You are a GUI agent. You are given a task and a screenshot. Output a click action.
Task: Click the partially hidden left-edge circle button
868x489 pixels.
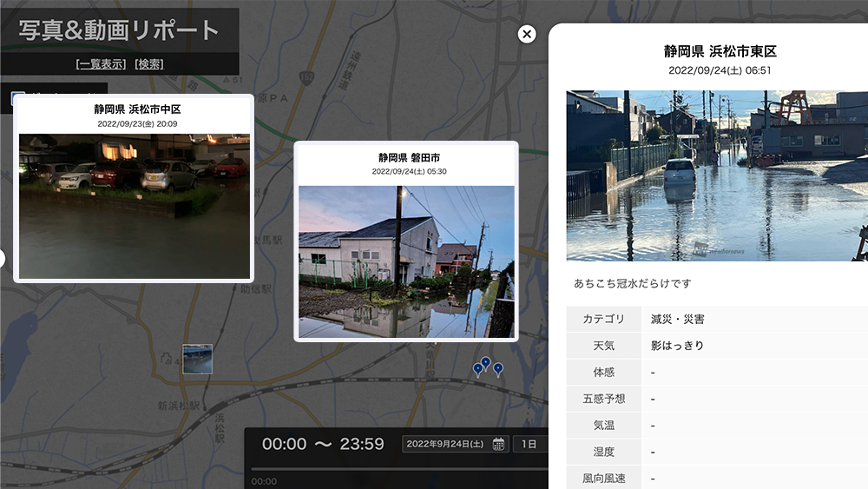2,258
